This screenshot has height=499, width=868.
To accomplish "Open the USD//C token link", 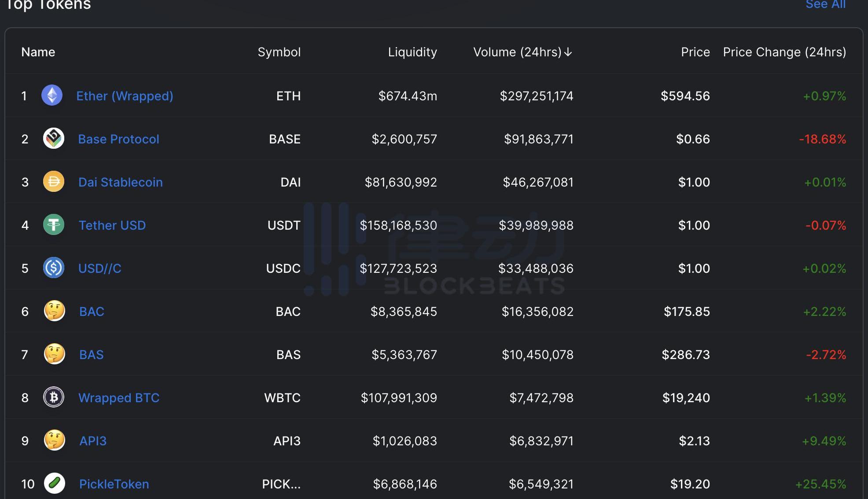I will (x=99, y=268).
